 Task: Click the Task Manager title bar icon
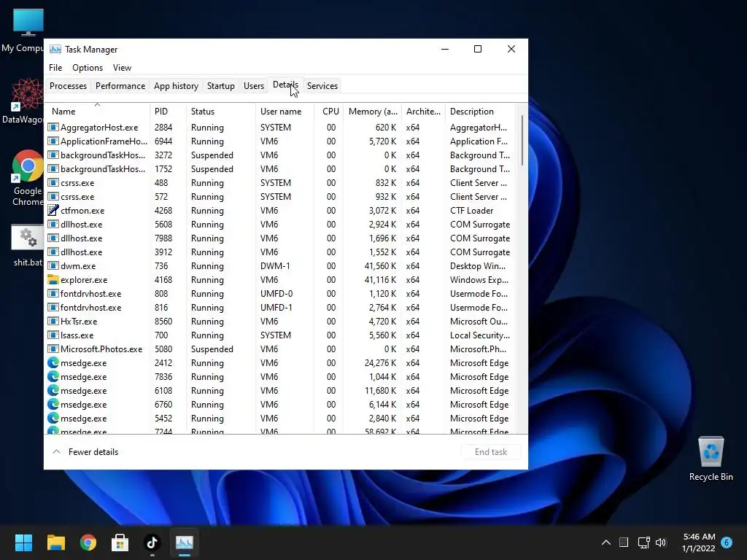(x=55, y=49)
